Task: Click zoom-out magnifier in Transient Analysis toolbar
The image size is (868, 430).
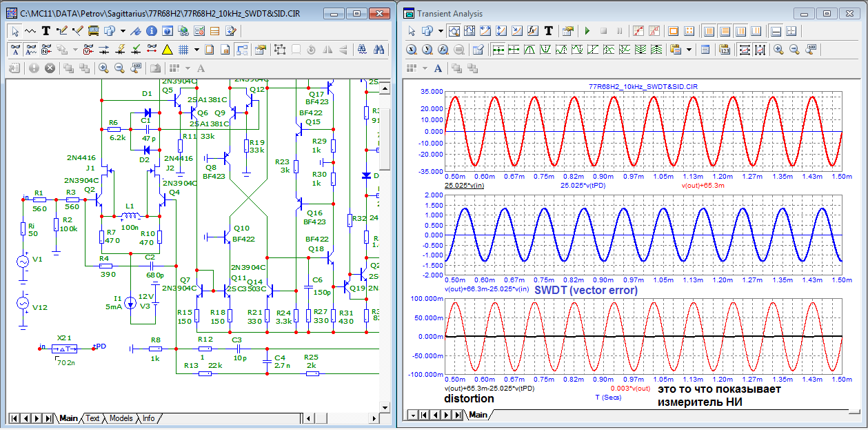Action: (794, 50)
